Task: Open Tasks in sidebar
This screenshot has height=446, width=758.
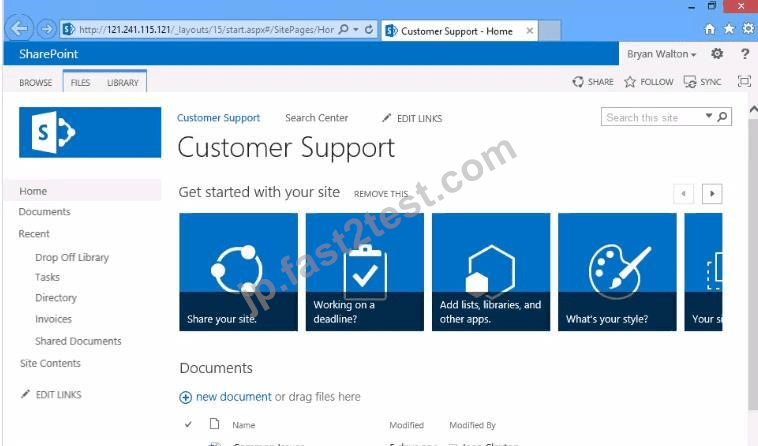Action: (x=47, y=277)
